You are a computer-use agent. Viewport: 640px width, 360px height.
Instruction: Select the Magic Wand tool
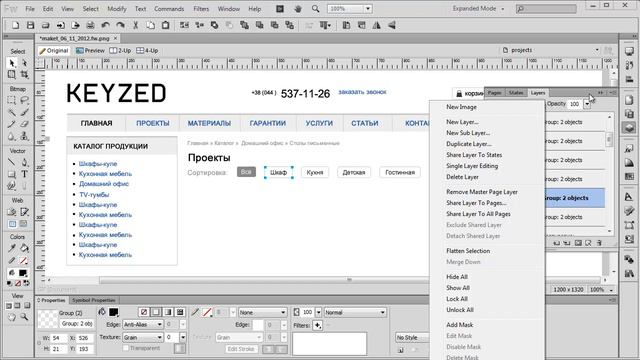click(x=11, y=112)
